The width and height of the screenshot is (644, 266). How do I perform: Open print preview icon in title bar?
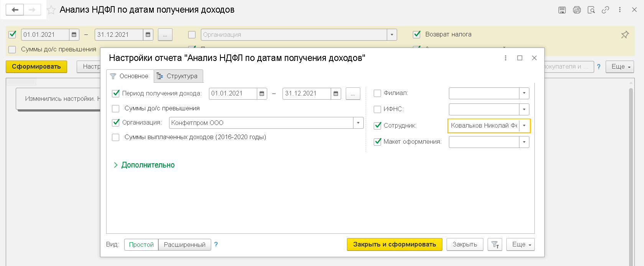(x=591, y=10)
